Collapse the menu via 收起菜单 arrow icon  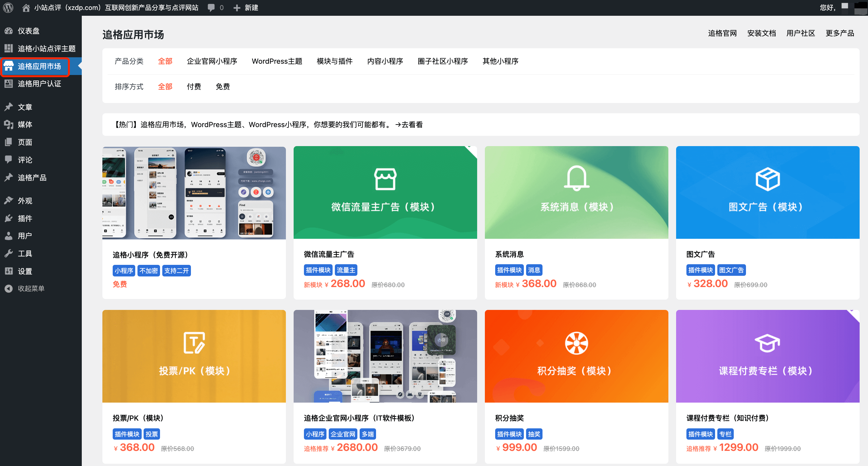click(x=9, y=289)
